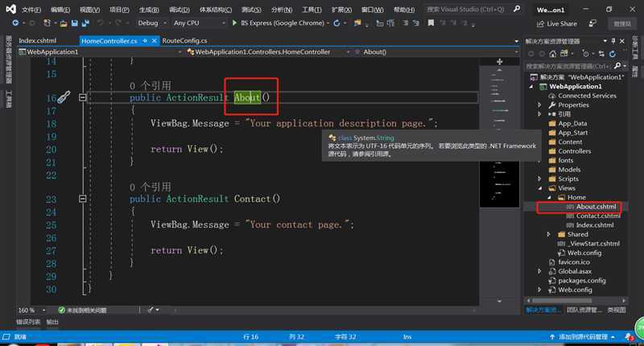
Task: Select Contact.cshtml in Solution Explorer
Action: (x=597, y=216)
